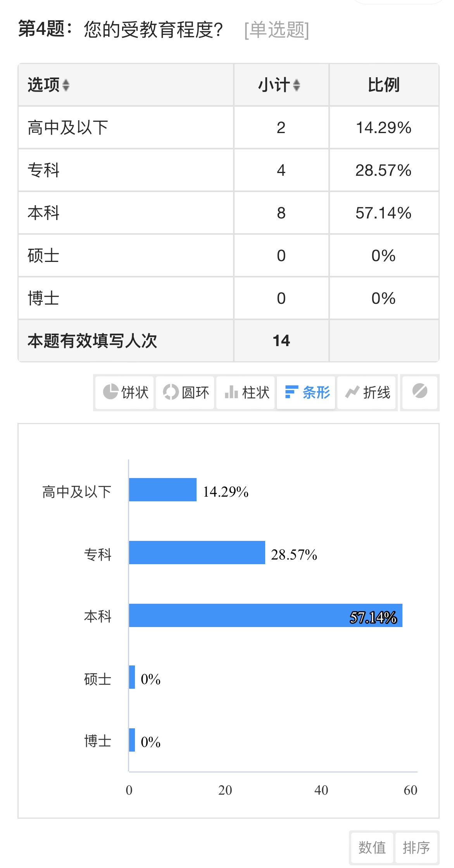Click the 比例 column header

tap(384, 85)
